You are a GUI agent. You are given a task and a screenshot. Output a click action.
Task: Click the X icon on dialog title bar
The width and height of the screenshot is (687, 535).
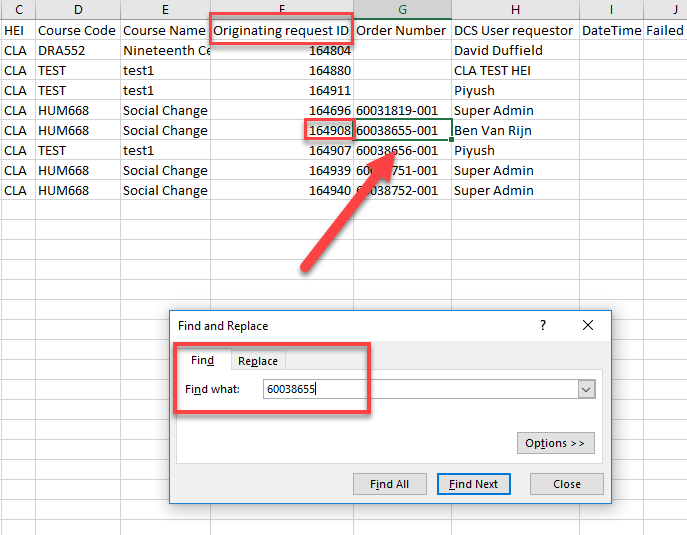tap(588, 326)
